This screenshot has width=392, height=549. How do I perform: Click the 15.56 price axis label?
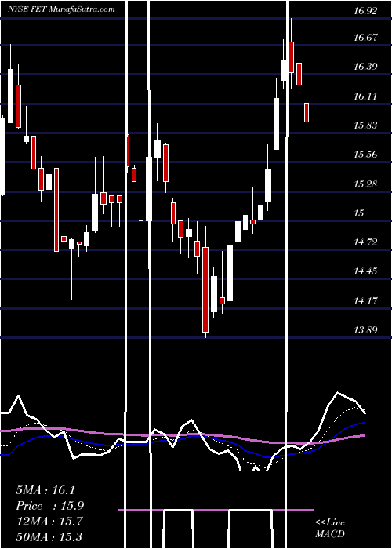[365, 155]
